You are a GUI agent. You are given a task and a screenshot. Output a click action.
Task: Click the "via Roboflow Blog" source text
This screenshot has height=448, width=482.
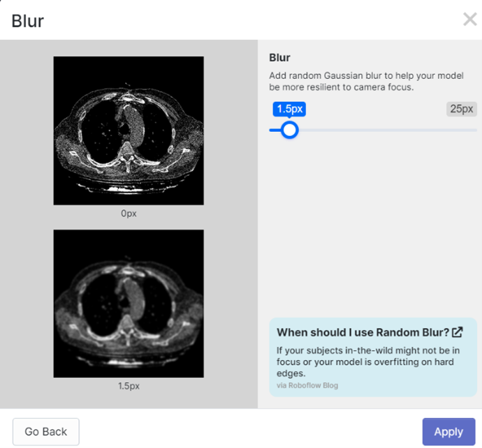tap(307, 385)
